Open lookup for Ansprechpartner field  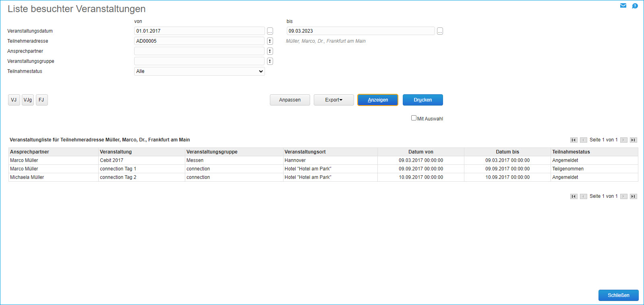coord(270,51)
